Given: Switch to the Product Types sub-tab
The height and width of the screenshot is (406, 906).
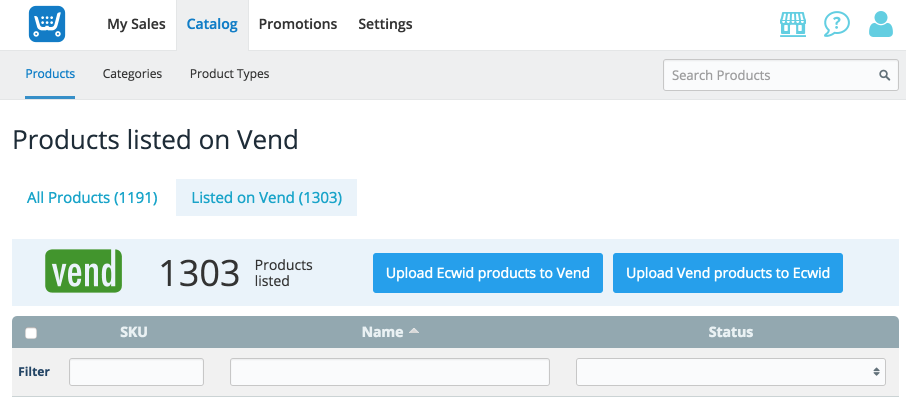Looking at the screenshot, I should tap(229, 74).
